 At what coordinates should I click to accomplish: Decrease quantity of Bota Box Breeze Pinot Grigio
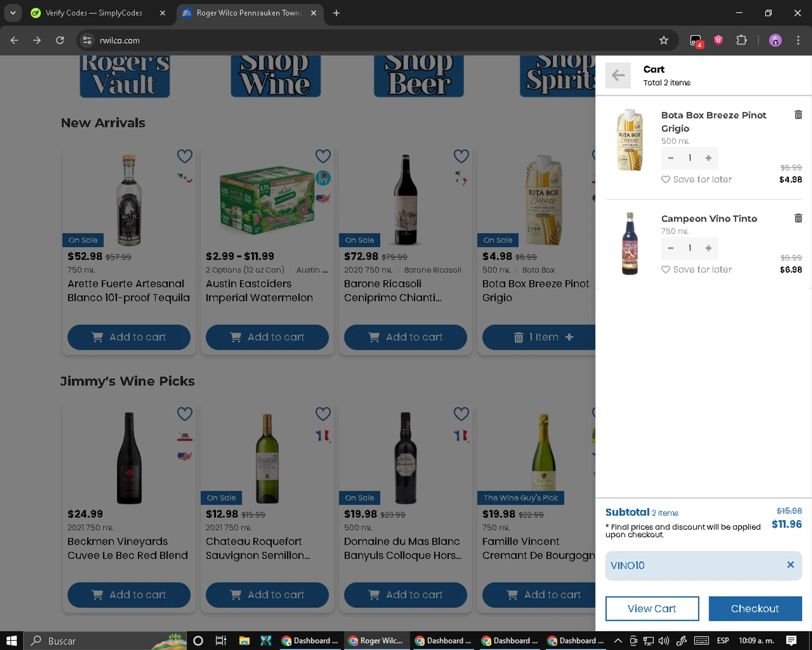(x=671, y=158)
